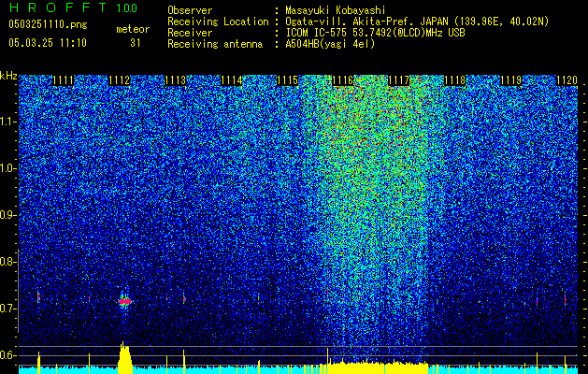Click the 0.6 frequency axis label
The image size is (588, 374).
pyautogui.click(x=8, y=355)
